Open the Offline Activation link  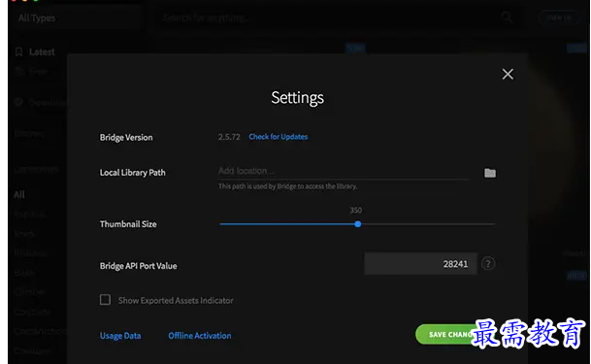[x=200, y=336]
